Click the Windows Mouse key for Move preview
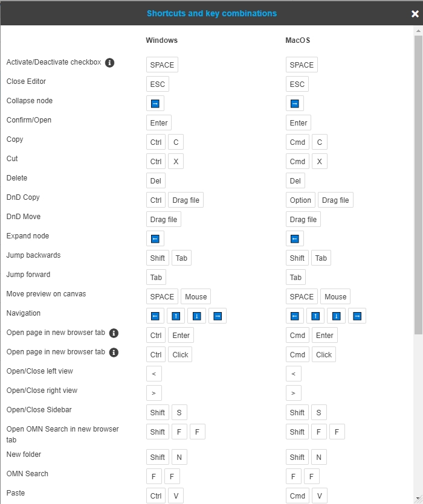This screenshot has width=423, height=504. (x=196, y=296)
